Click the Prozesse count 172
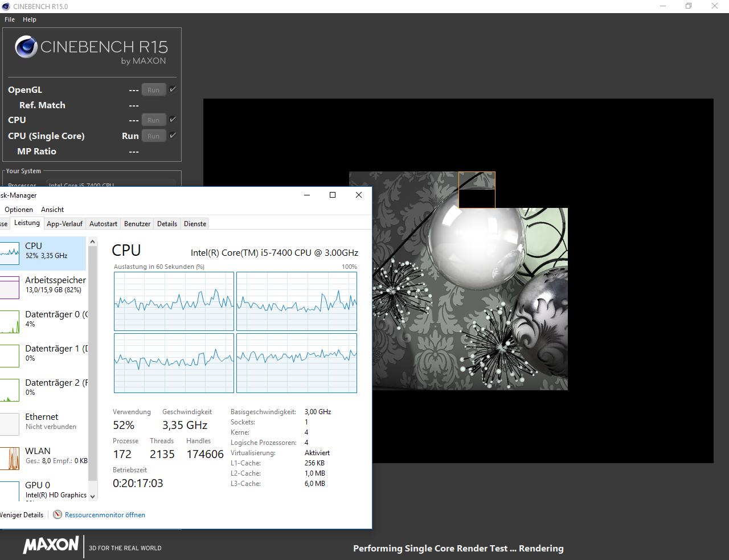 [122, 454]
